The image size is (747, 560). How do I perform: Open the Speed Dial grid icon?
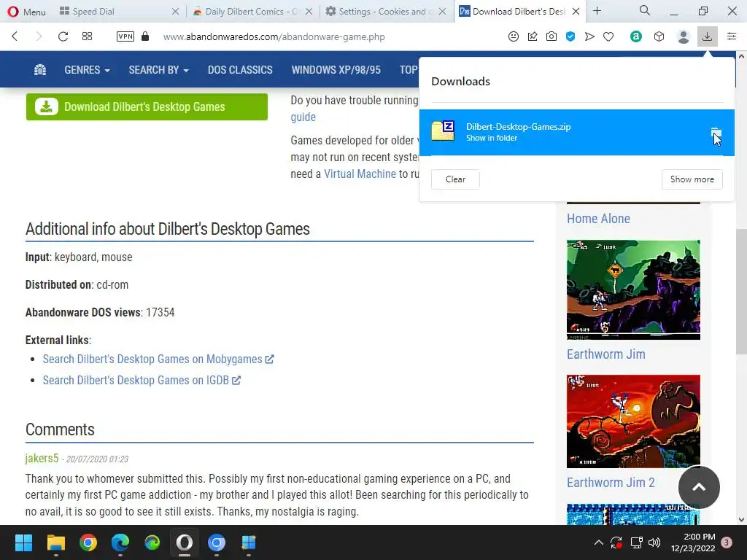pyautogui.click(x=88, y=36)
